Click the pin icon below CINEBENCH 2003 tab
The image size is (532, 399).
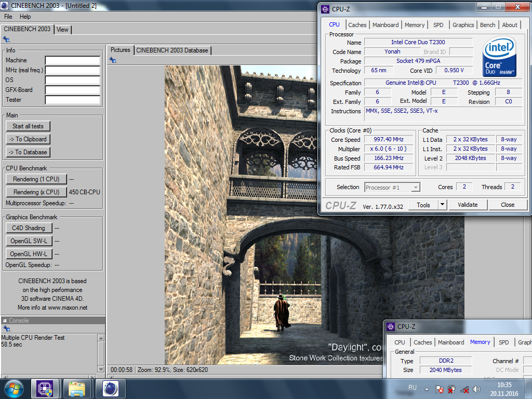pos(6,39)
